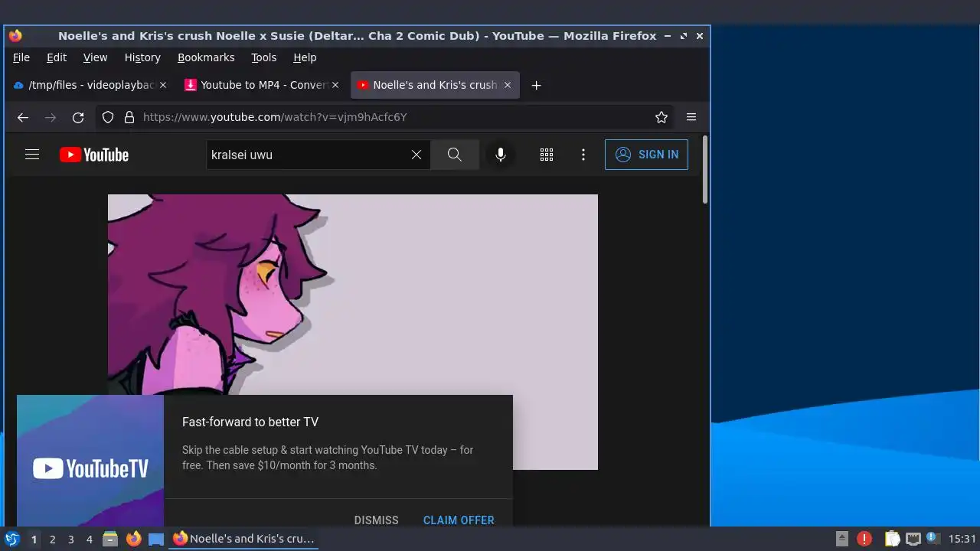Click the video player frame
Screen dimensions: 980x551
(352, 332)
